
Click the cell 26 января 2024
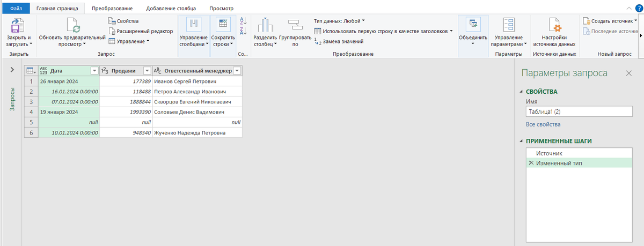tap(69, 81)
